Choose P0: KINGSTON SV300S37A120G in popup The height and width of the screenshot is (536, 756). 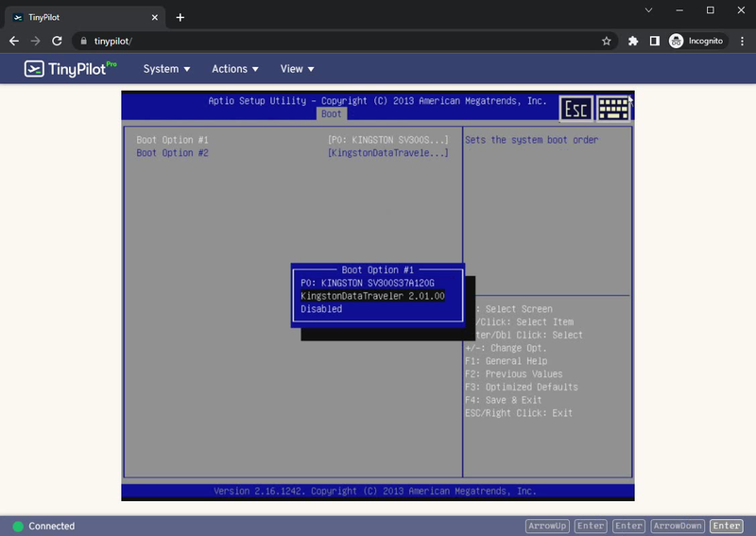pyautogui.click(x=368, y=283)
